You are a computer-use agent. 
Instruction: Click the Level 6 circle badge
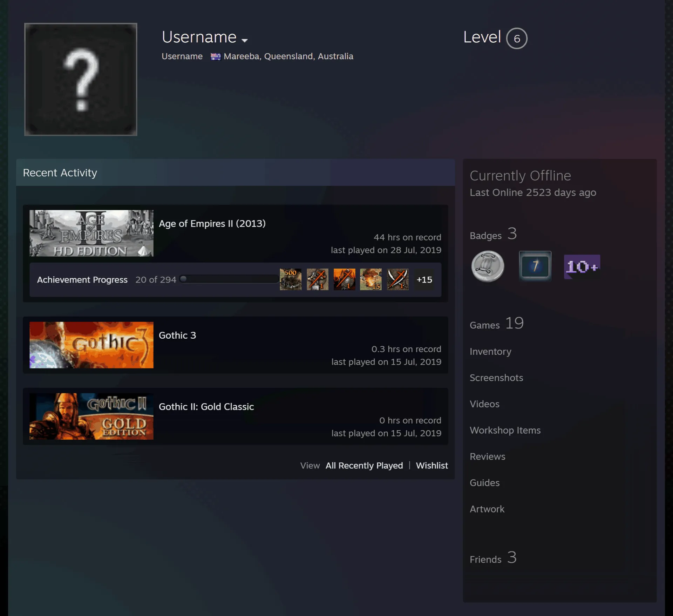517,38
